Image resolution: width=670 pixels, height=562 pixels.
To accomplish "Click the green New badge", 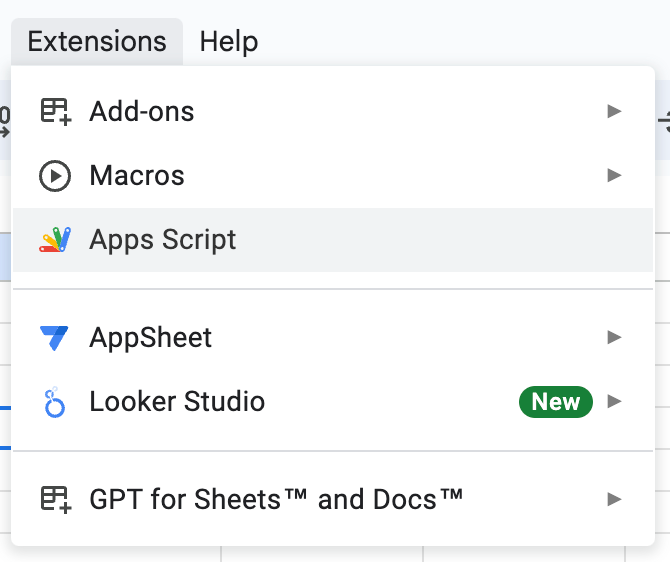I will (556, 402).
